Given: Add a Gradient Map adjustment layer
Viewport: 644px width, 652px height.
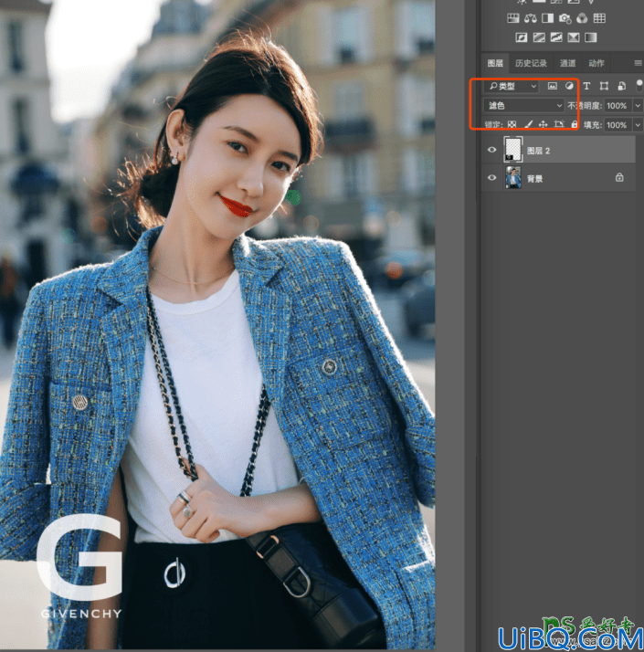Looking at the screenshot, I should [591, 37].
